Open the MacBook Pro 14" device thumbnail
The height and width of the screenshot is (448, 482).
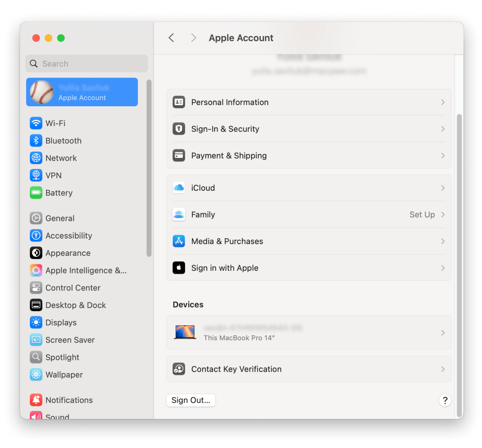[185, 332]
